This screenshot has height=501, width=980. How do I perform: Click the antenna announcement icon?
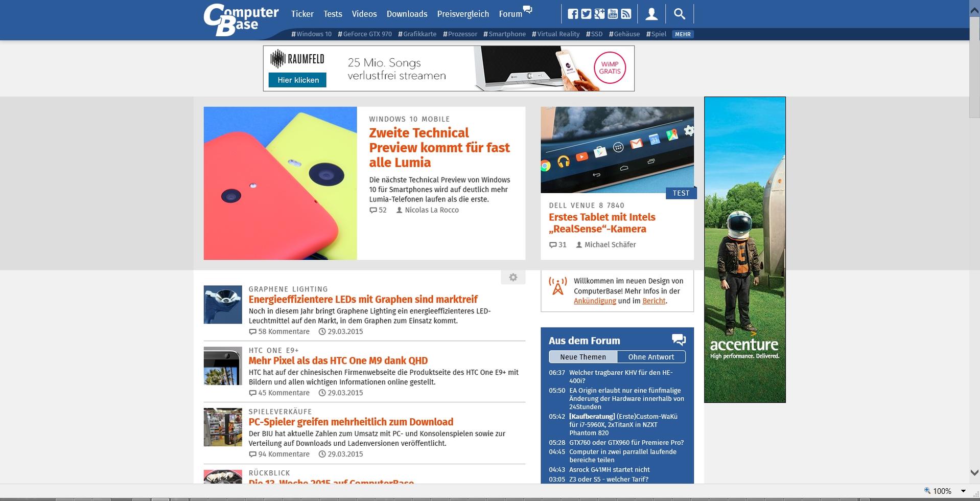click(558, 286)
